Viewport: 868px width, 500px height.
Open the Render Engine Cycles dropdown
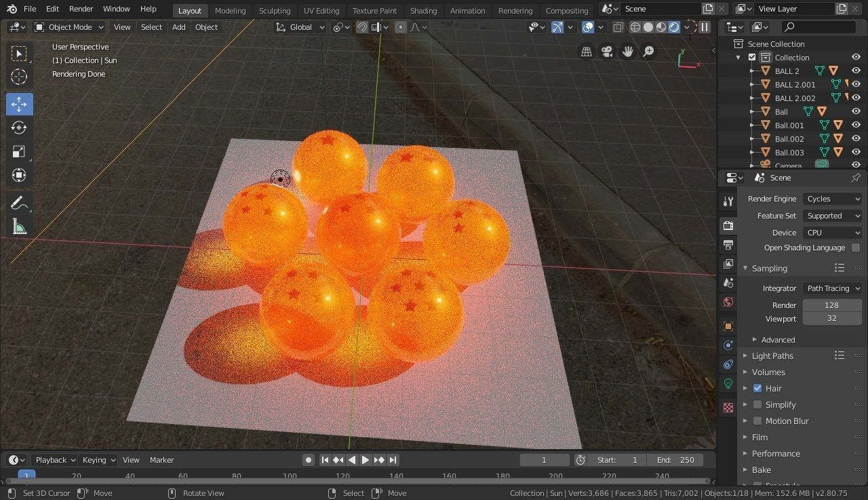point(832,199)
